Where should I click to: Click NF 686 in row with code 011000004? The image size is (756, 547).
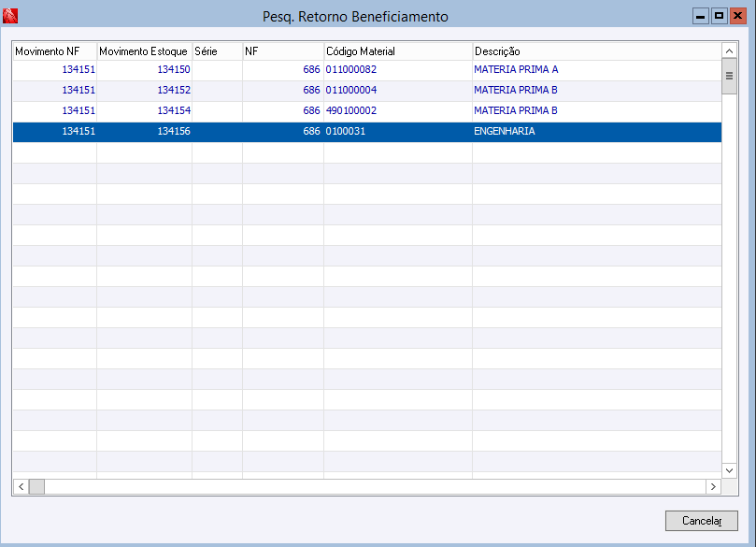(311, 90)
